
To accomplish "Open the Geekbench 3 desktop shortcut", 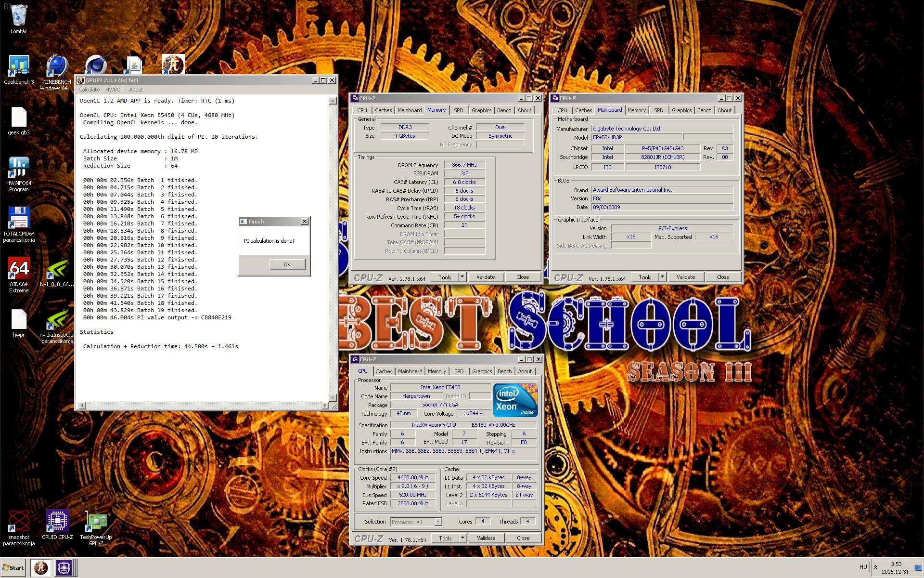I will (x=19, y=66).
